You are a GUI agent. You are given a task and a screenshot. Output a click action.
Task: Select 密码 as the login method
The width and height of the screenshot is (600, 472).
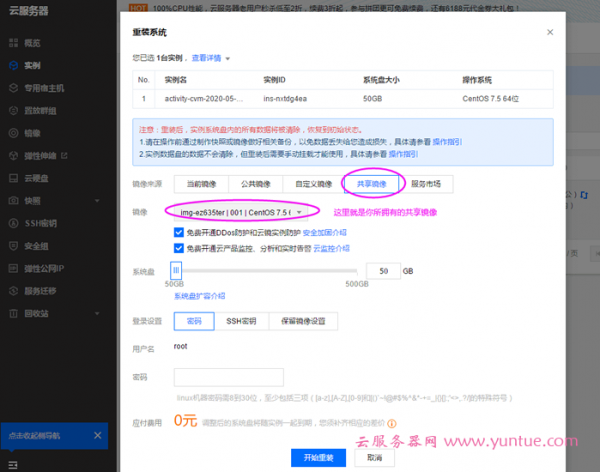pos(193,321)
